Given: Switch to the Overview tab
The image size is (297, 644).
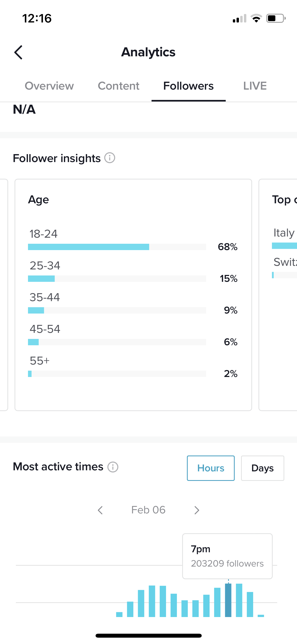Looking at the screenshot, I should click(x=49, y=86).
